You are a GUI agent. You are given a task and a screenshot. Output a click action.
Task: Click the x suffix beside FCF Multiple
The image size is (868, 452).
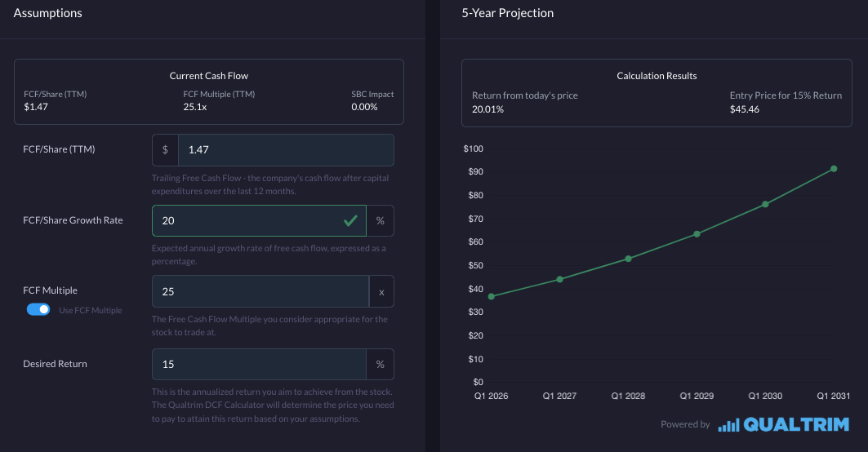click(381, 291)
